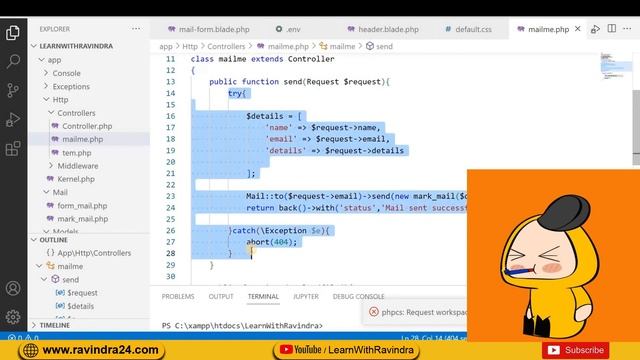Collapse the Http folder
640x360 pixels.
(60, 100)
